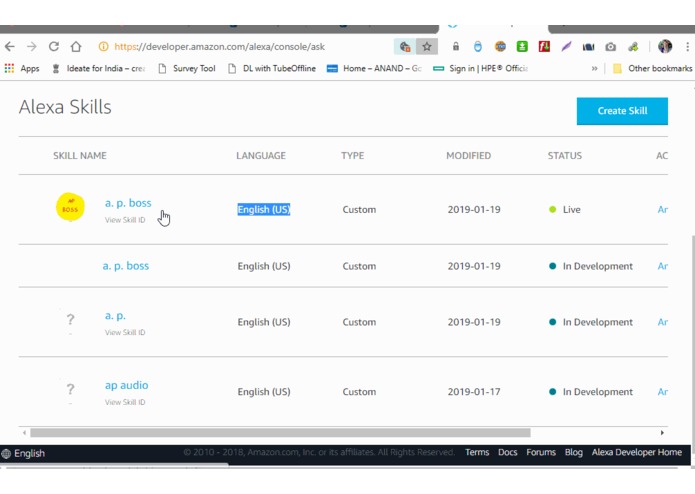Click the site info icon in the address bar
The image size is (695, 494).
pos(103,47)
